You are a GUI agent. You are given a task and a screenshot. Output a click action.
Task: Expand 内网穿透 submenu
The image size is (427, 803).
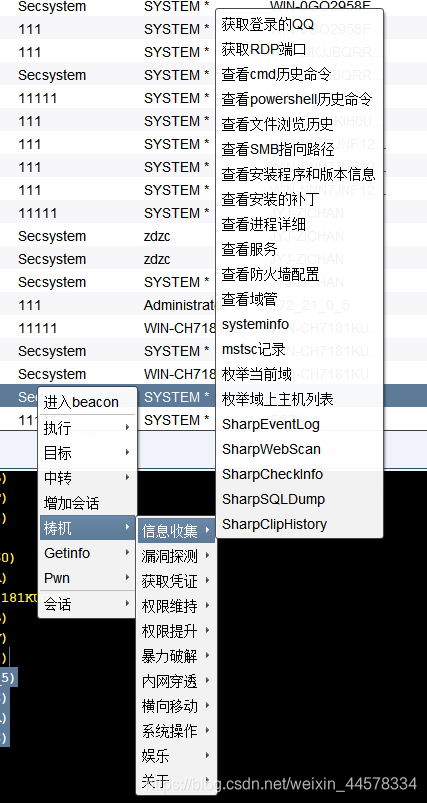[x=176, y=681]
